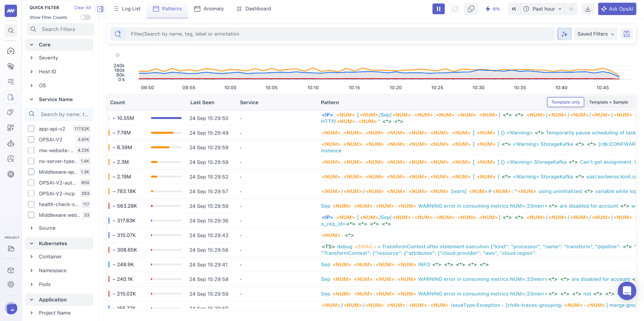Toggle Show Filter Counts switch

click(85, 17)
